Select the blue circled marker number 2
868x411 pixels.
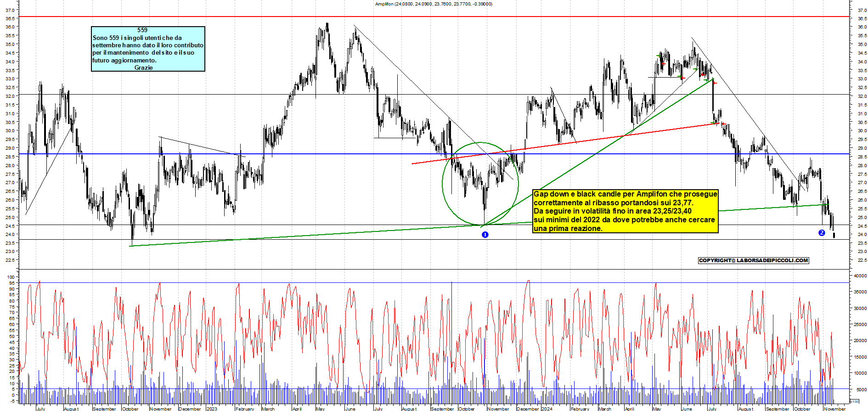tap(822, 233)
